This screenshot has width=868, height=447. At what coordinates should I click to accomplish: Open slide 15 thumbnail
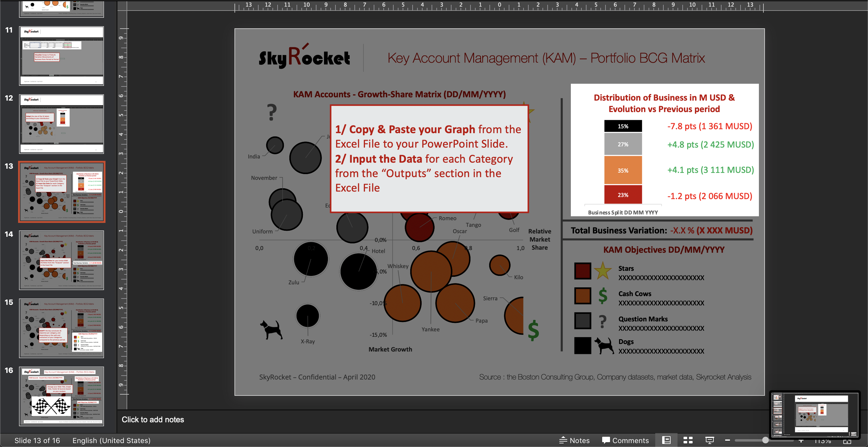click(61, 328)
